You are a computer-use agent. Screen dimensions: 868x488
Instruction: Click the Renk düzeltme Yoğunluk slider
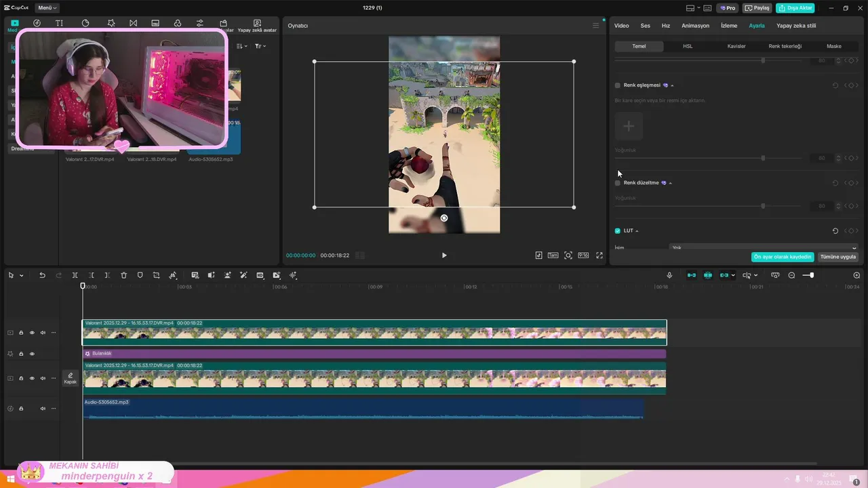[x=709, y=206]
